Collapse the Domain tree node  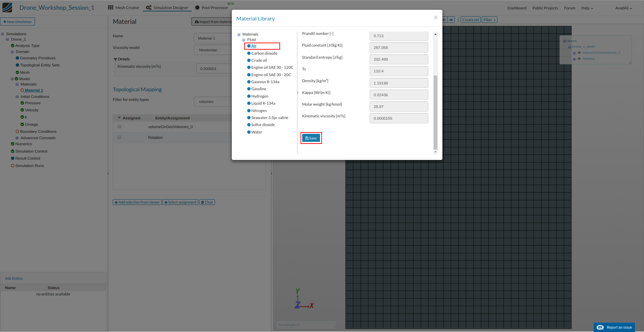(x=12, y=52)
